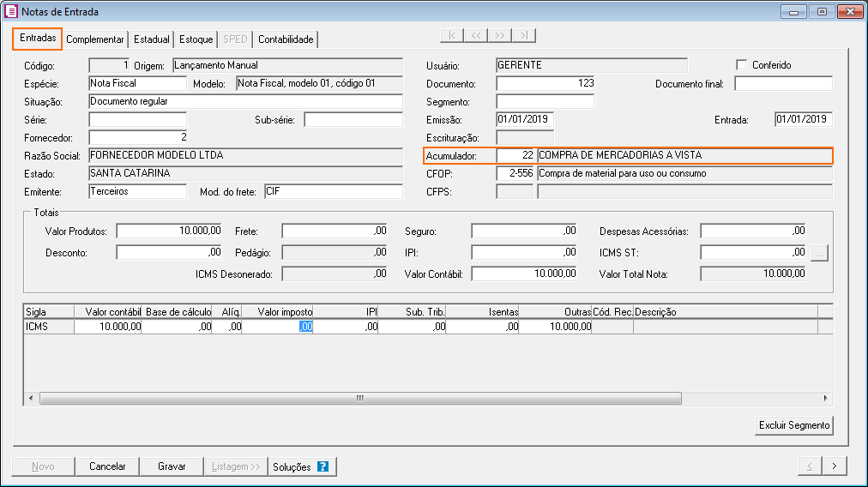Switch to the Entradas tab
Viewport: 868px width, 487px height.
coord(38,39)
